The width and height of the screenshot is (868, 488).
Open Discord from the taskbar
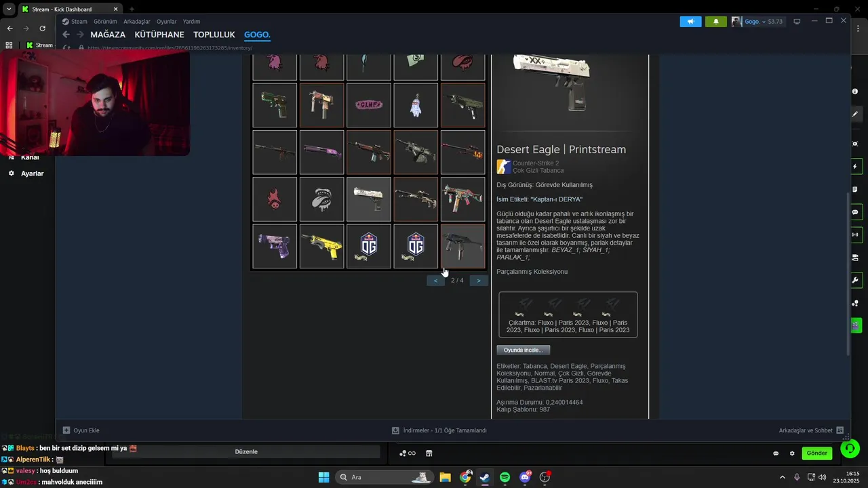[525, 477]
